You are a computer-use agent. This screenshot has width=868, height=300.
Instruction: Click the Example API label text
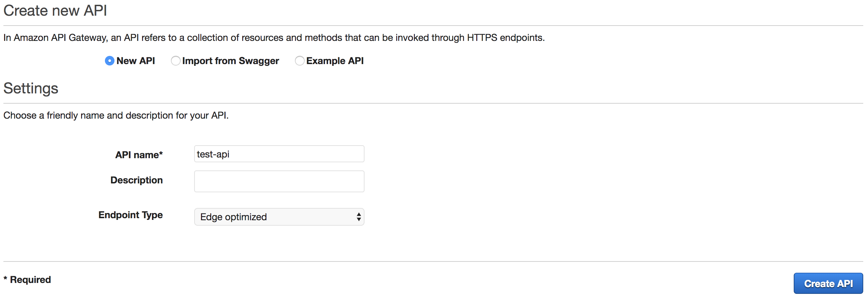[x=335, y=61]
